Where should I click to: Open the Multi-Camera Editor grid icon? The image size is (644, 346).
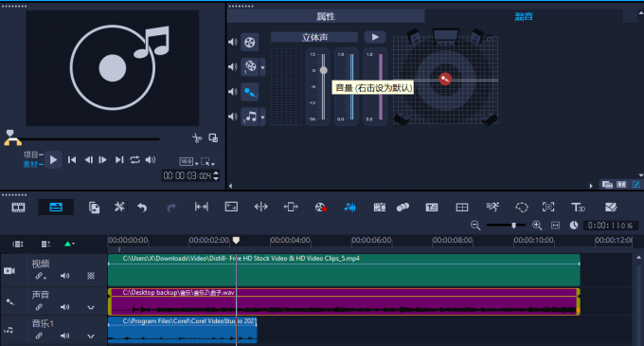(462, 208)
